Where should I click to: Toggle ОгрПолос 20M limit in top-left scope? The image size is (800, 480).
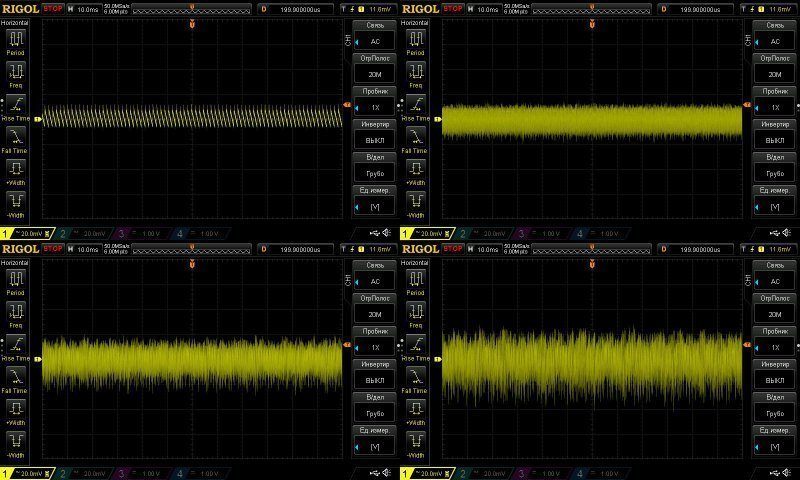pyautogui.click(x=375, y=68)
